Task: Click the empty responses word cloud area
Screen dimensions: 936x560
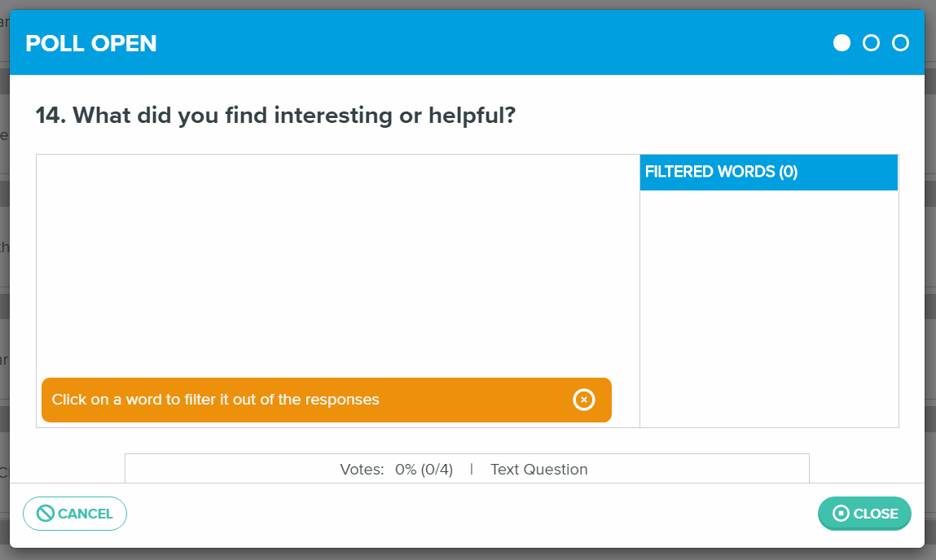Action: pos(338,265)
